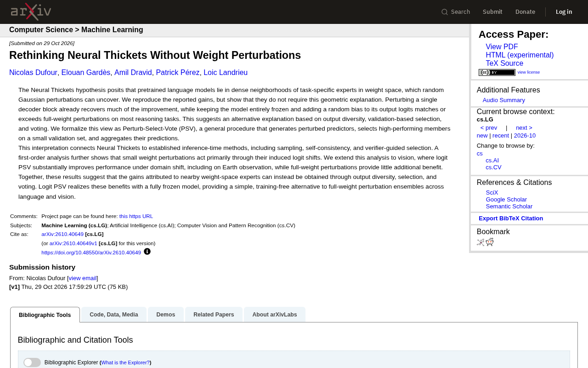Open the new listings link
This screenshot has width=588, height=368.
coord(482,136)
